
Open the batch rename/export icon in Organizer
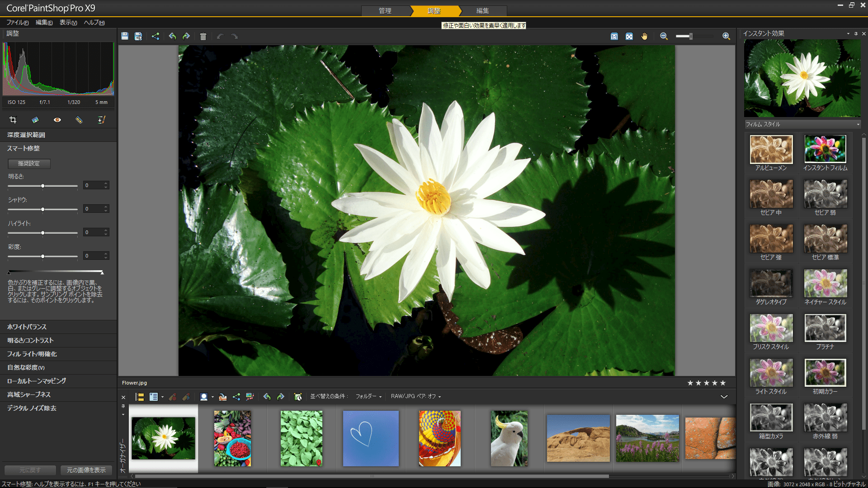coord(222,397)
